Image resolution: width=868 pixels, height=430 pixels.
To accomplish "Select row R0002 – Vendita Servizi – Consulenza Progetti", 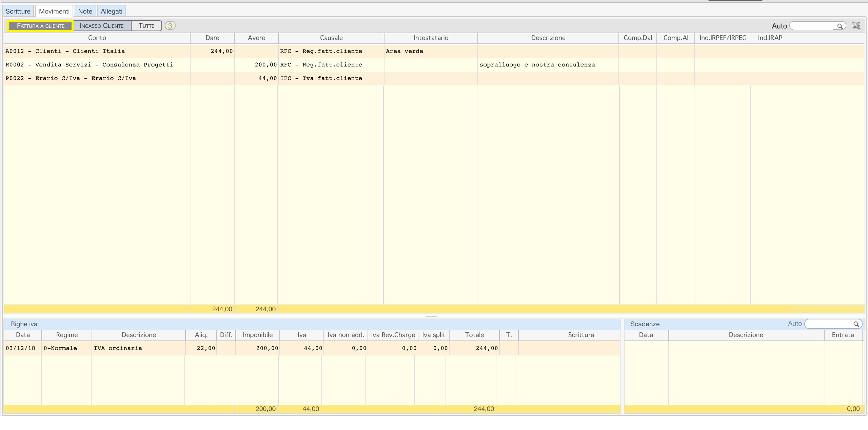I will pos(434,65).
